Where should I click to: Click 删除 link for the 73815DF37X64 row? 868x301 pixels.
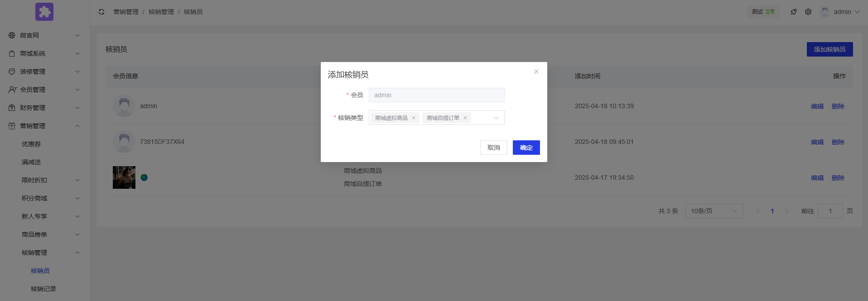[x=838, y=142]
